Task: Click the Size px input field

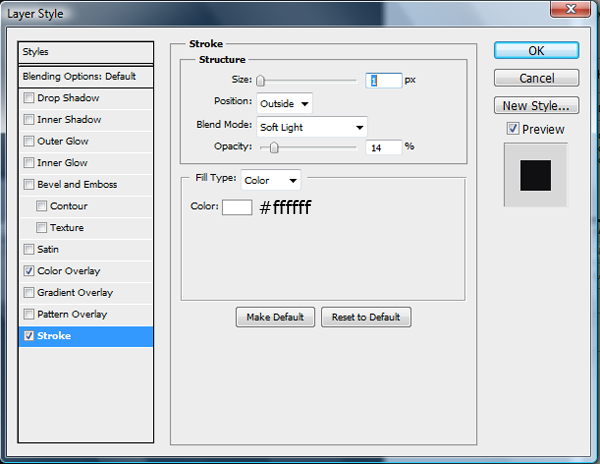Action: [x=383, y=80]
